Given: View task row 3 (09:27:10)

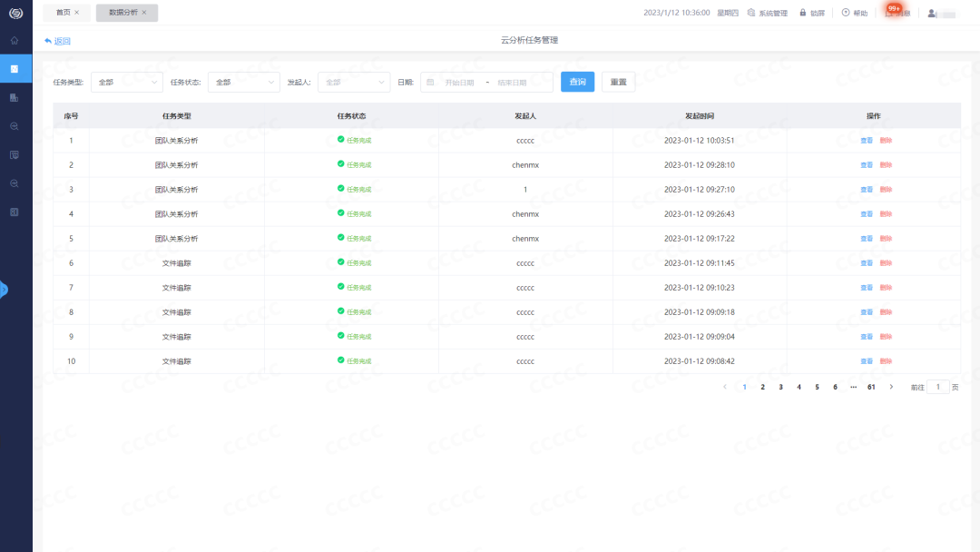Looking at the screenshot, I should (x=867, y=190).
